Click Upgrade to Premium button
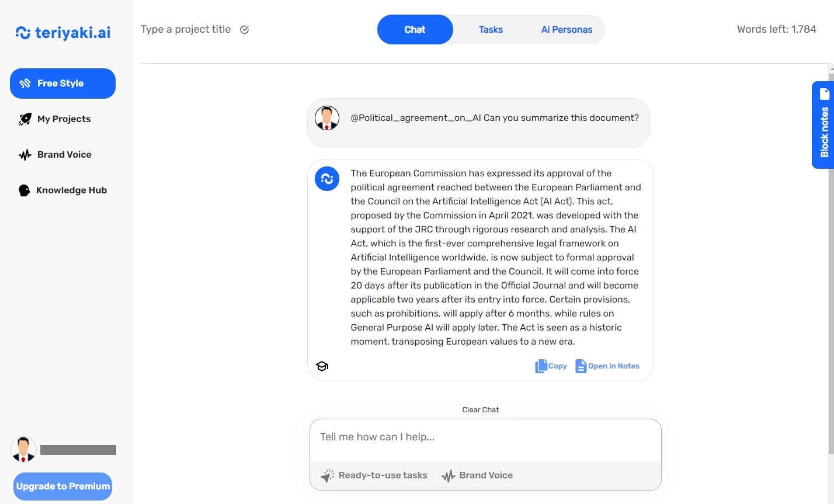Image resolution: width=834 pixels, height=504 pixels. pyautogui.click(x=62, y=486)
